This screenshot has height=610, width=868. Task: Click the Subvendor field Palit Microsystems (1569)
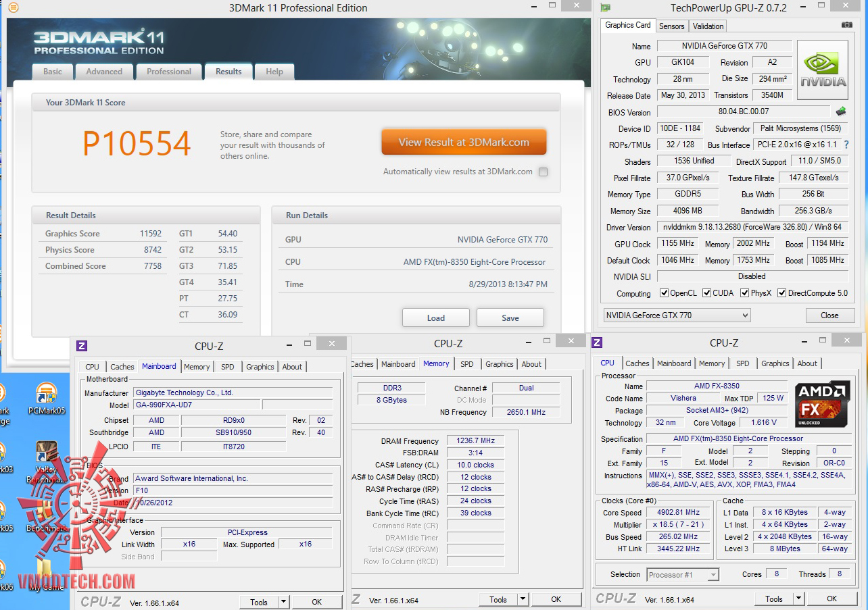point(801,128)
